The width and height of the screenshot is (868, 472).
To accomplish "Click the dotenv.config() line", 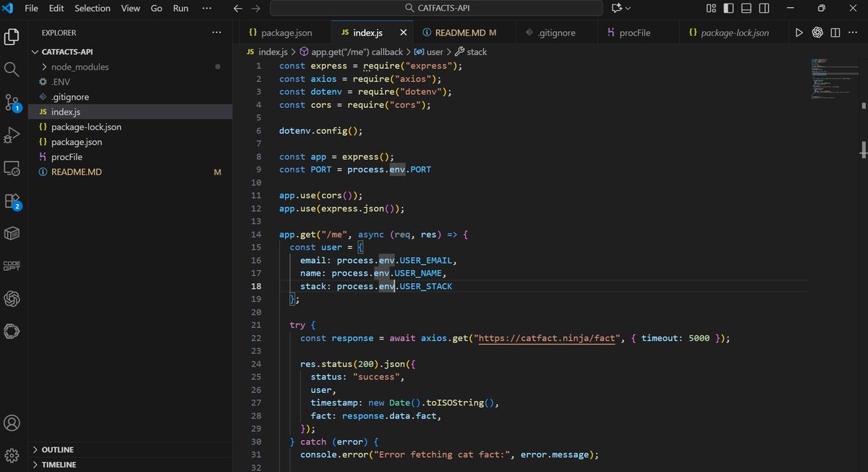I will (320, 131).
